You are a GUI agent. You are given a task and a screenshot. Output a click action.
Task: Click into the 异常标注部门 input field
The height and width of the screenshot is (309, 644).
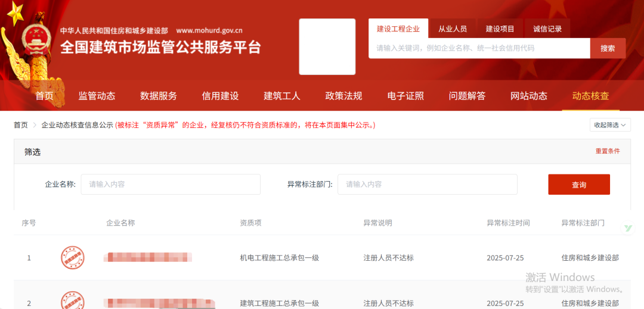point(427,185)
